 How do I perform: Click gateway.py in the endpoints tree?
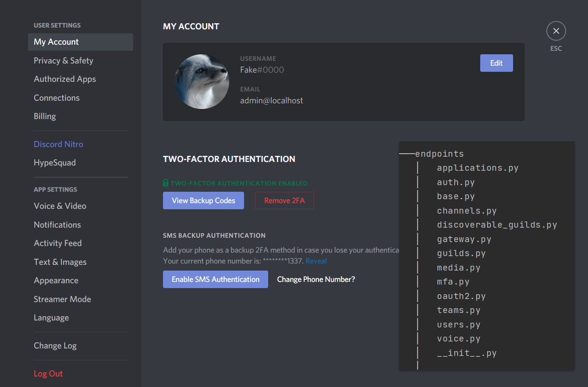pos(464,239)
